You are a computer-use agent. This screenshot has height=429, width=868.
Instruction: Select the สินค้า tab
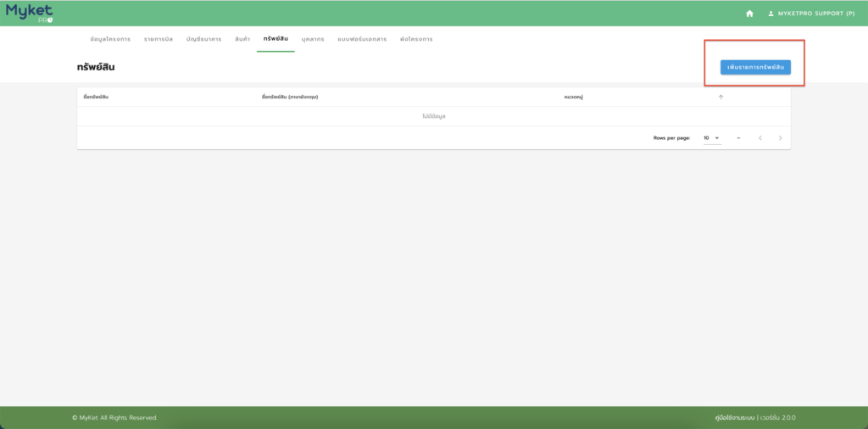click(x=242, y=40)
